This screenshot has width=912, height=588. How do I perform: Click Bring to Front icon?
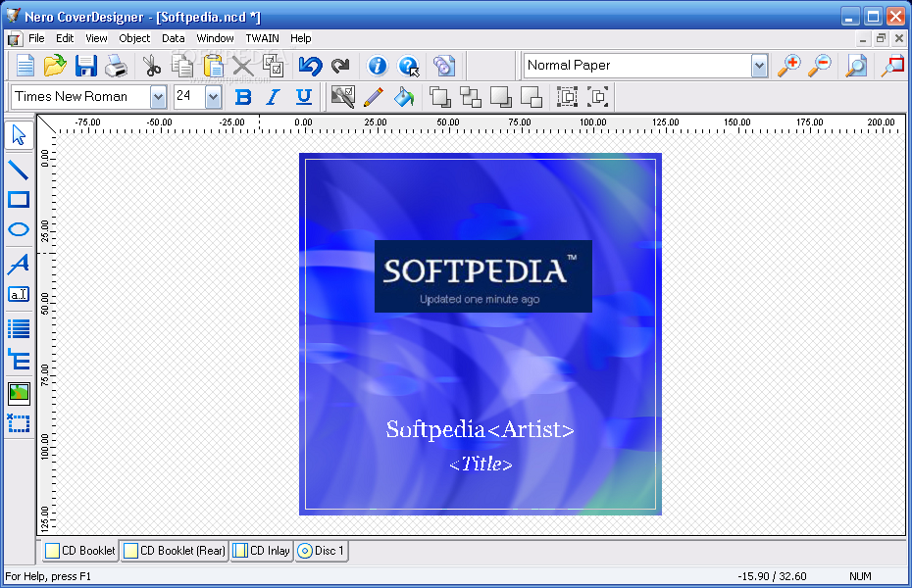tap(439, 97)
